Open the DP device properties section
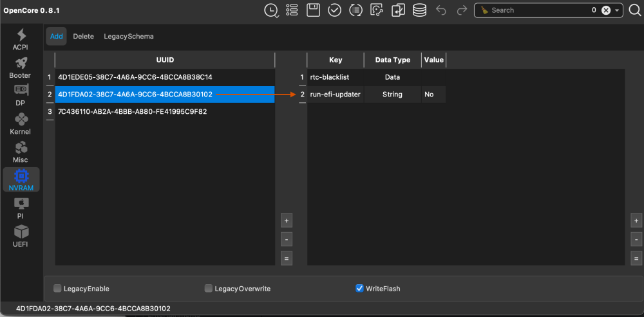 point(21,96)
